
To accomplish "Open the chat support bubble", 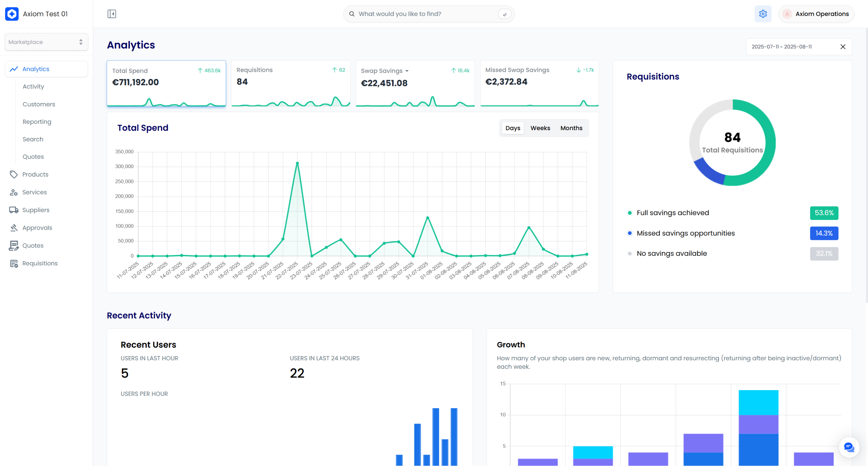I will coord(849,447).
